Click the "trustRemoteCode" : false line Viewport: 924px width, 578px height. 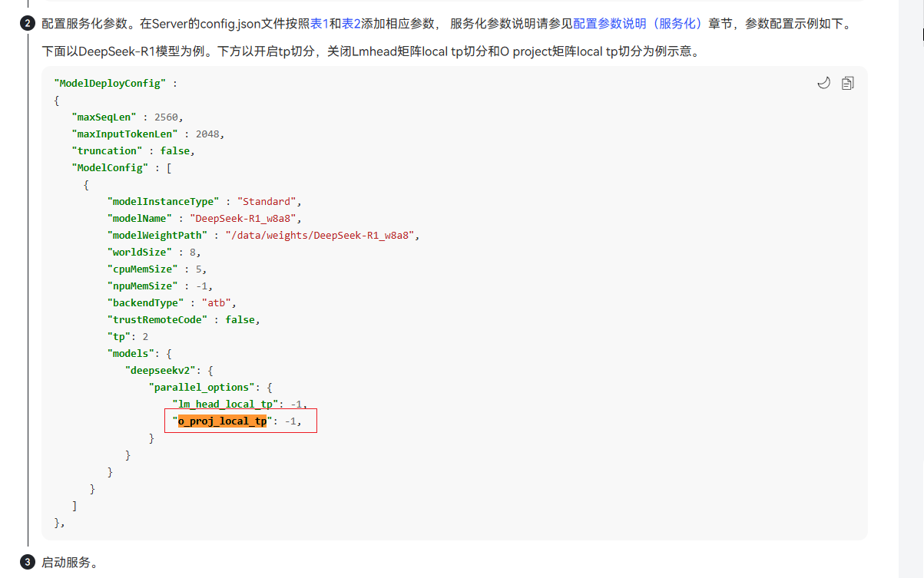click(184, 319)
